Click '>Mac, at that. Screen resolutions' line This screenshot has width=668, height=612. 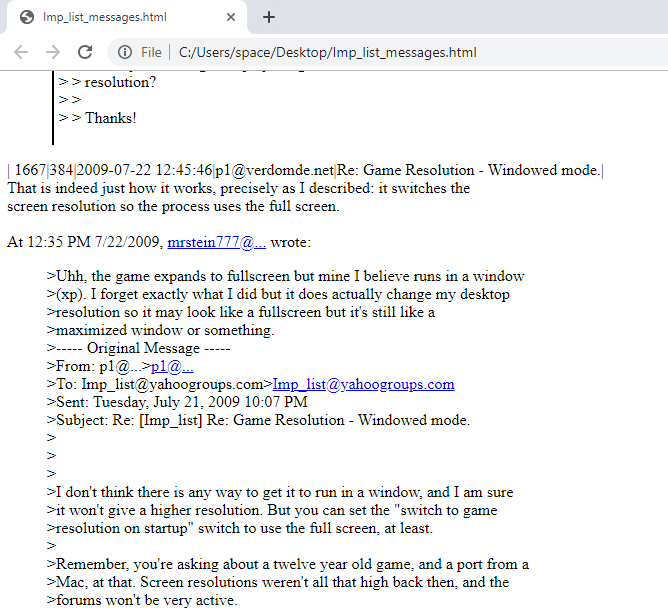(x=278, y=582)
